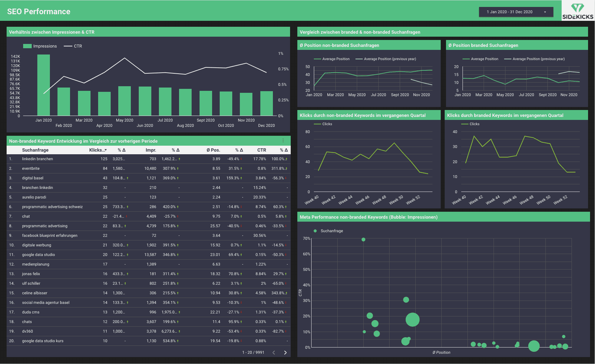Go to next page of keyword table

[x=285, y=352]
